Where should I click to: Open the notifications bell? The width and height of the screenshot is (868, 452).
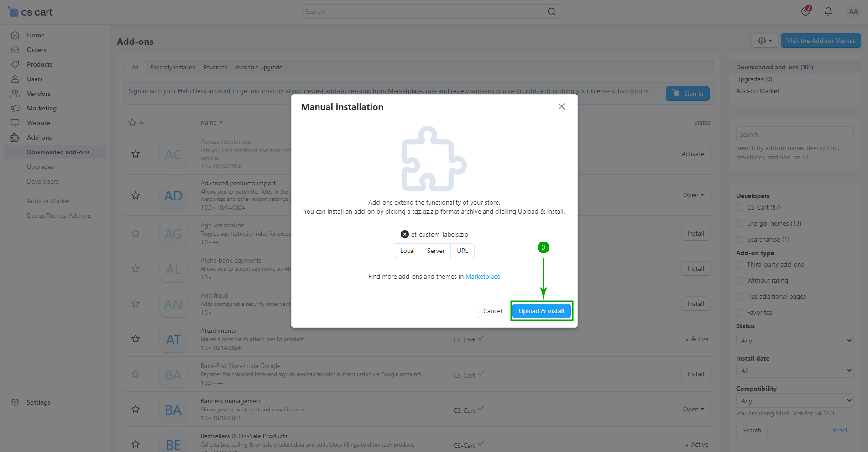click(828, 11)
